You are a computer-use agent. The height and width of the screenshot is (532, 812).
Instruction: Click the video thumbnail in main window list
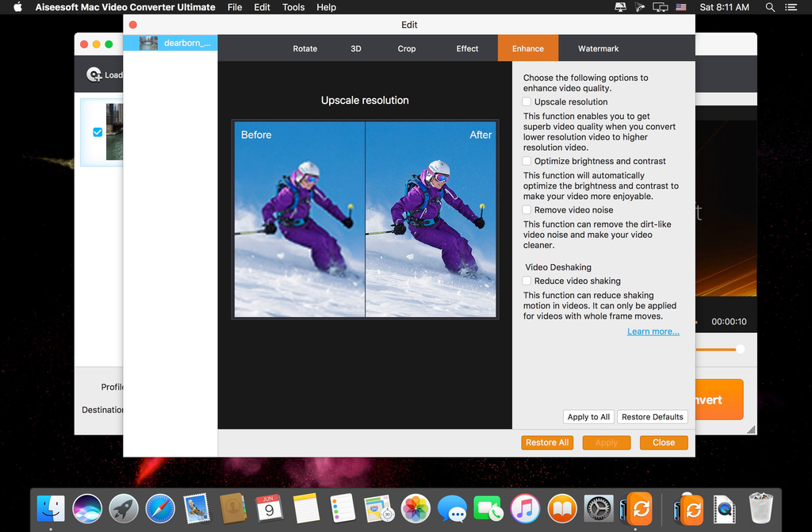point(114,132)
